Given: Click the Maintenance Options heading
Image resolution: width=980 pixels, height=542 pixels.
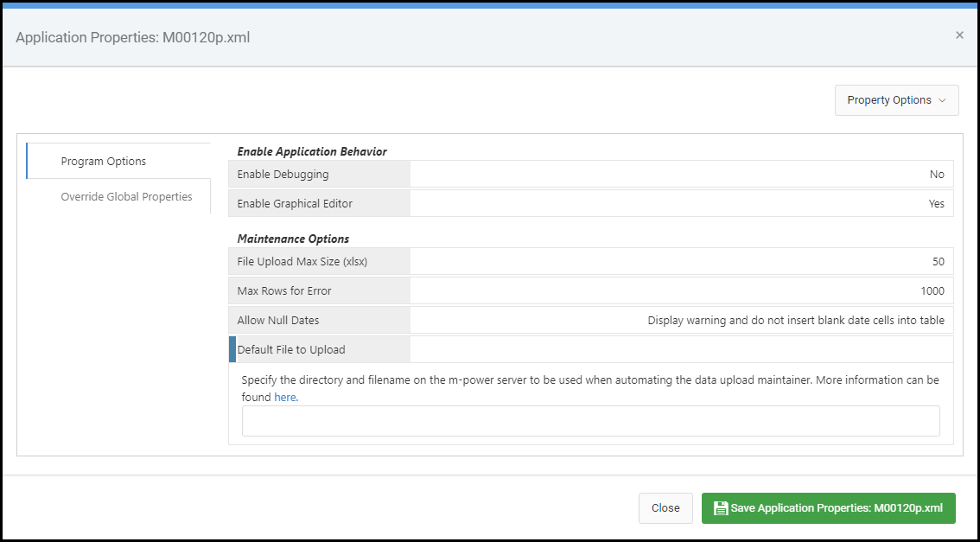Looking at the screenshot, I should [293, 239].
